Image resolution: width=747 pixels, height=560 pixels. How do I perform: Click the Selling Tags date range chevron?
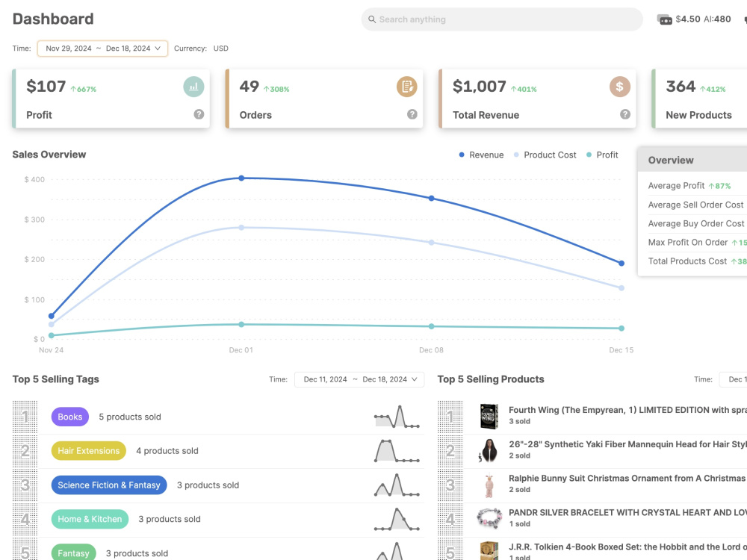[415, 379]
